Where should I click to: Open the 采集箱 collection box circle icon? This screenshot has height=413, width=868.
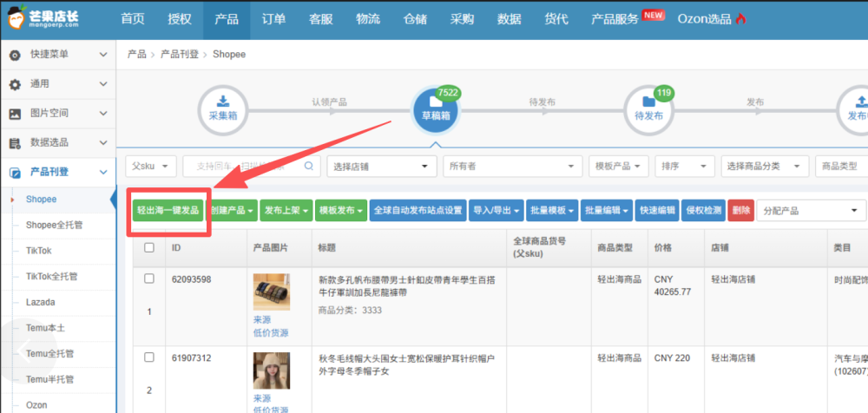click(x=223, y=110)
